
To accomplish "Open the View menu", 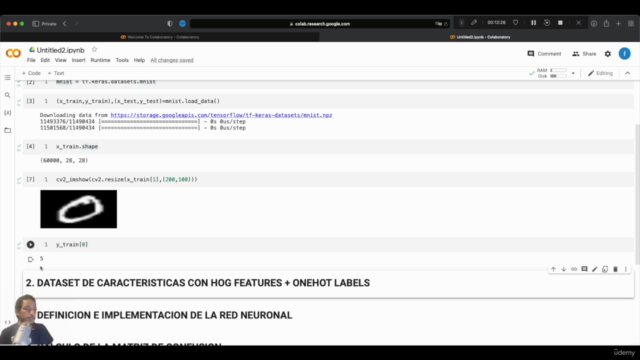I will (x=60, y=60).
